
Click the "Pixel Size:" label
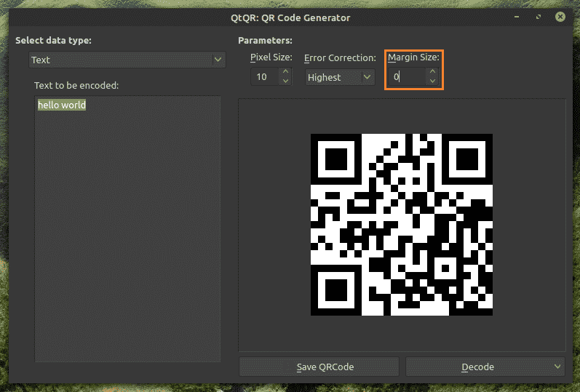click(271, 57)
